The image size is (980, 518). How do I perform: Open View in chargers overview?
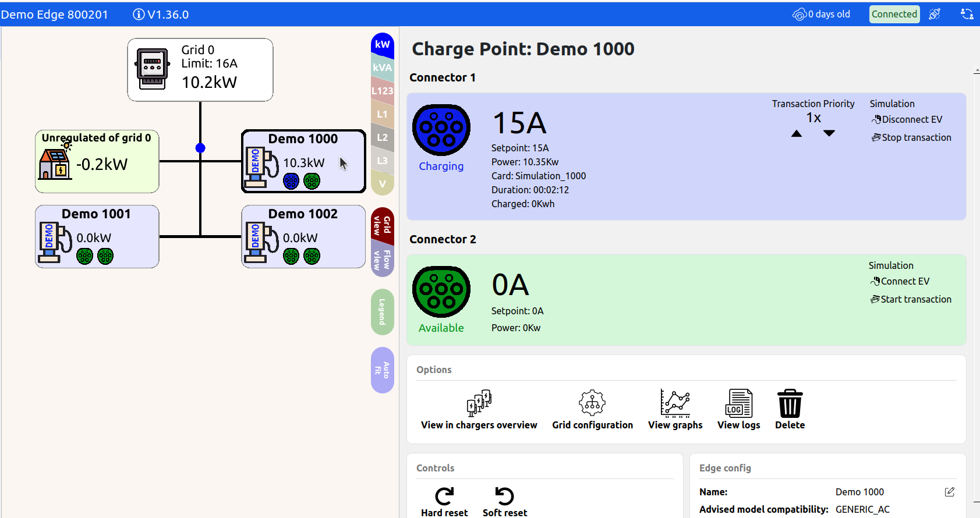click(479, 410)
